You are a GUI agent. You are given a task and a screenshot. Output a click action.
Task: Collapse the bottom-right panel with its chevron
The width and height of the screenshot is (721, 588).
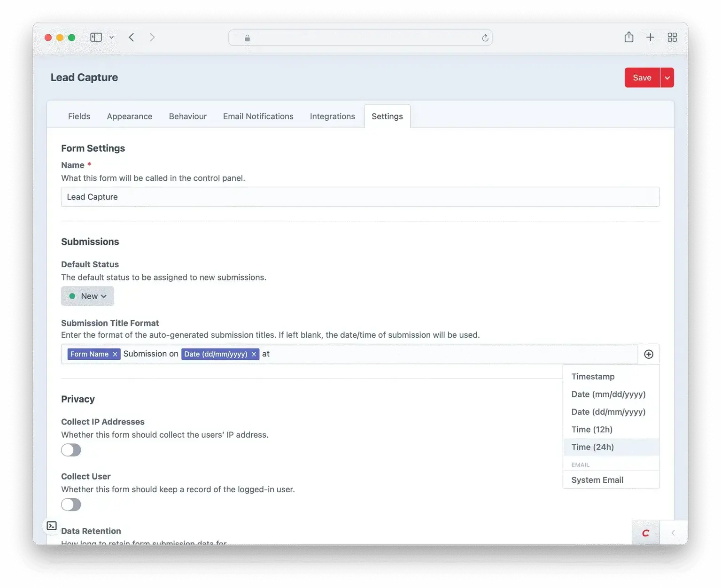[x=673, y=532]
